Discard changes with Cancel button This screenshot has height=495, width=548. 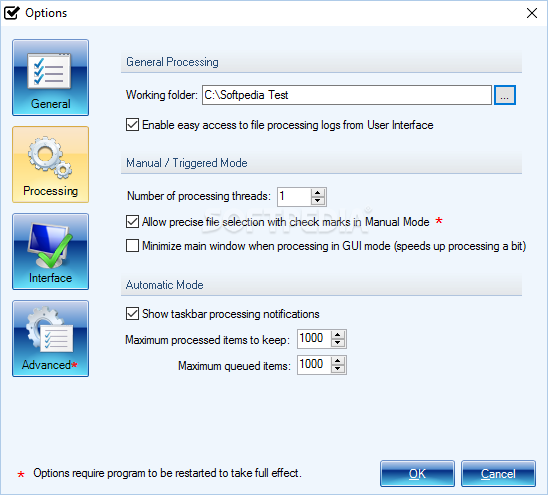pos(498,474)
